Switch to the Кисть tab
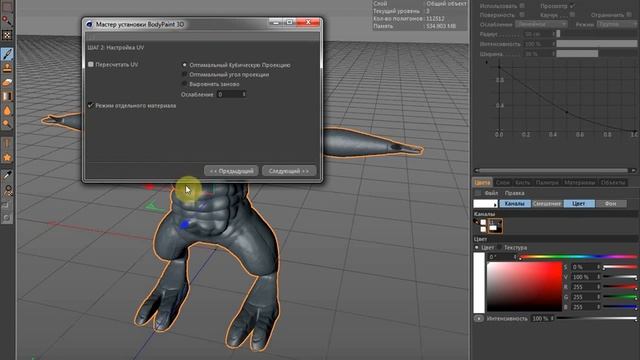This screenshot has height=360, width=640. click(x=522, y=182)
